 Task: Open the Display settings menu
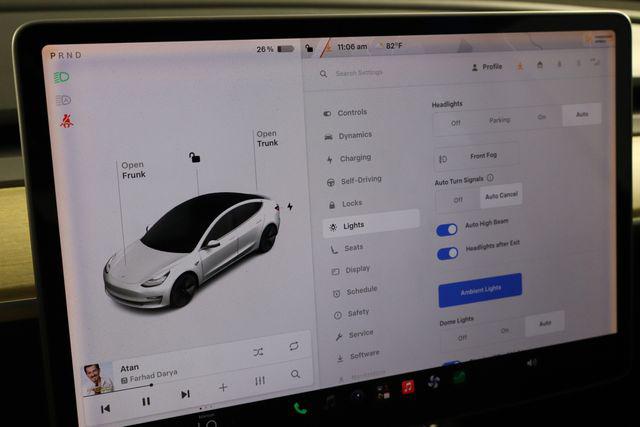[x=351, y=270]
